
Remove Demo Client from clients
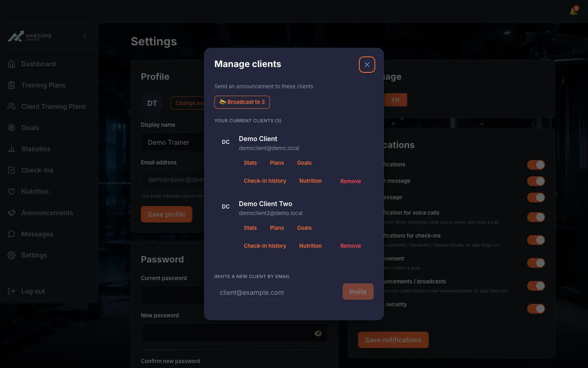(351, 181)
